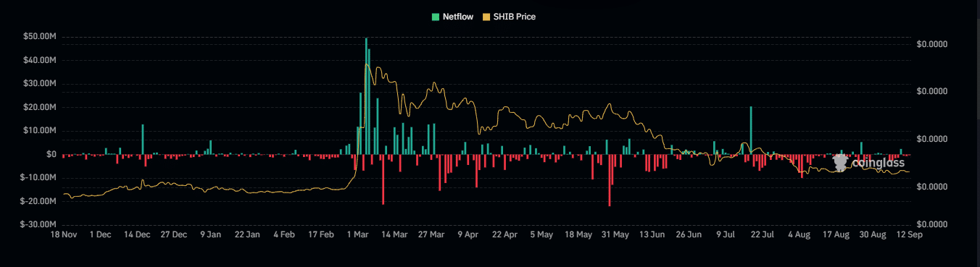Click the 9 Jan date label
Viewport: 980px width, 267px height.
point(210,234)
